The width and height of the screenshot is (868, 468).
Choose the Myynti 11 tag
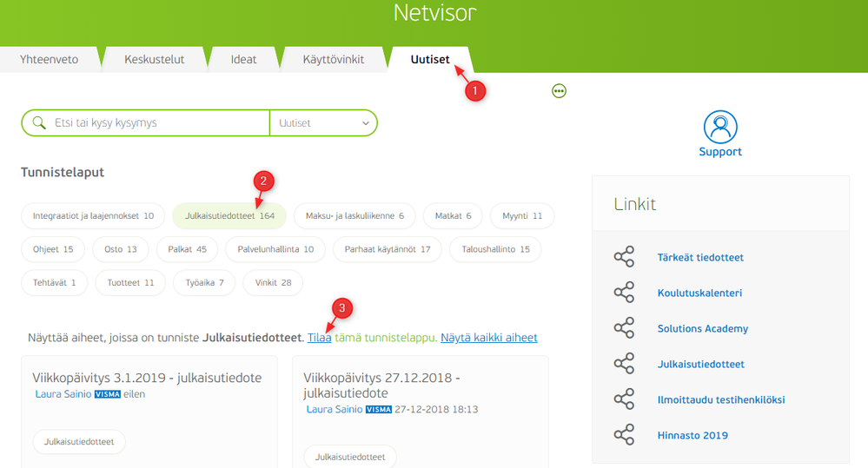click(522, 215)
